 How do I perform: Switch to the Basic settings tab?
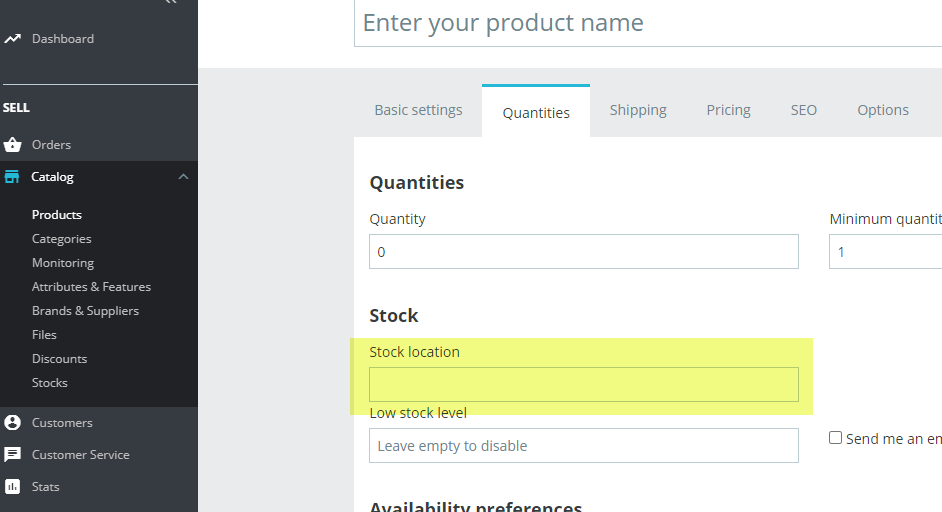coord(418,110)
